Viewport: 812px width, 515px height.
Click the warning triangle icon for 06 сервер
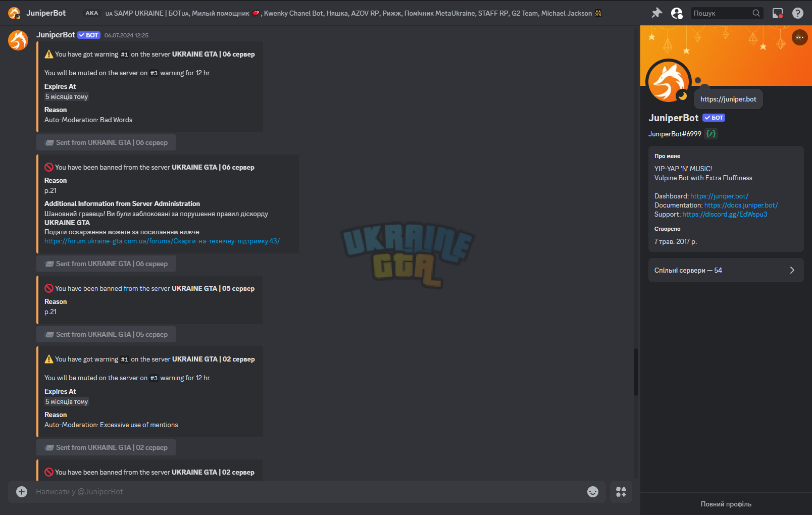coord(49,54)
